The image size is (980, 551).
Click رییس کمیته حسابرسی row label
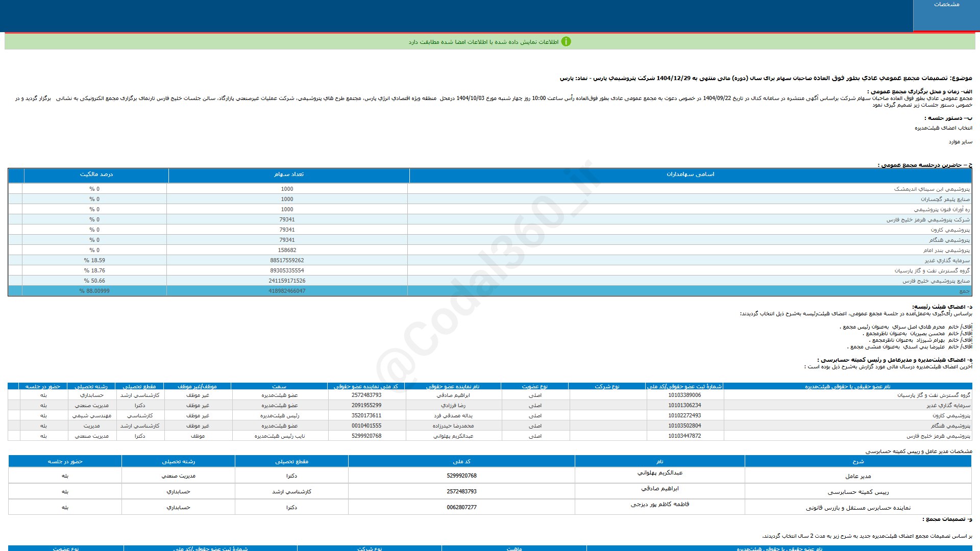click(x=858, y=492)
